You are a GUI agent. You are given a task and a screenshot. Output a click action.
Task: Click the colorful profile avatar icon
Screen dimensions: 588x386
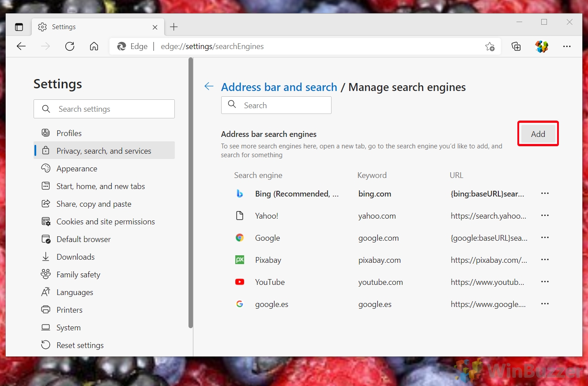(x=542, y=46)
